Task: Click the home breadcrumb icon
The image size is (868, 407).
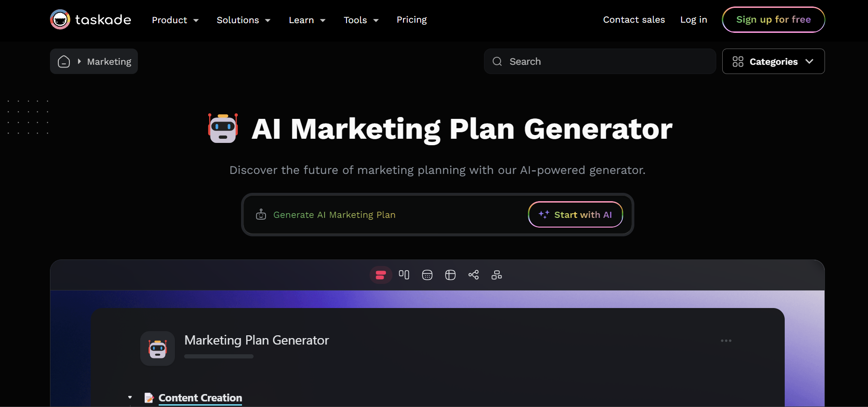Action: coord(64,62)
